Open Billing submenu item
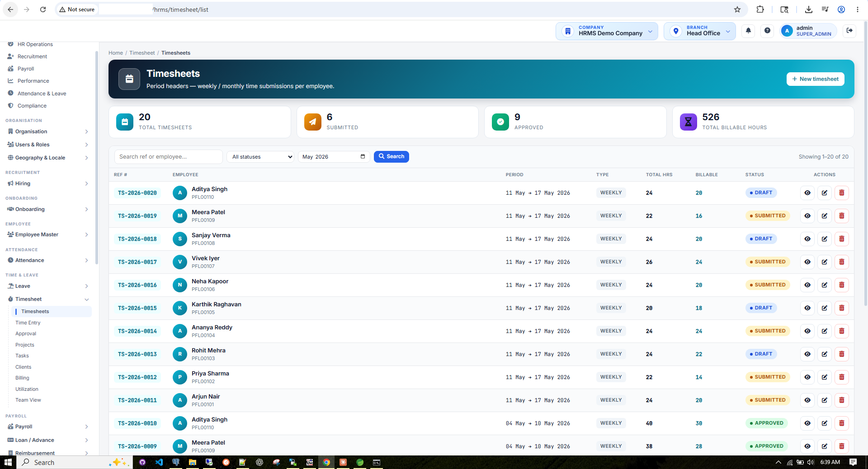The width and height of the screenshot is (868, 469). coord(22,378)
